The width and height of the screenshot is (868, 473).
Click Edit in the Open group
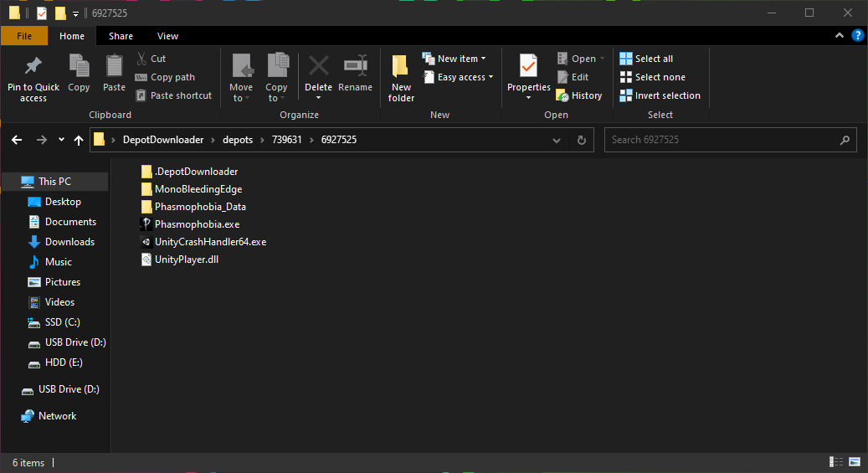pyautogui.click(x=573, y=77)
